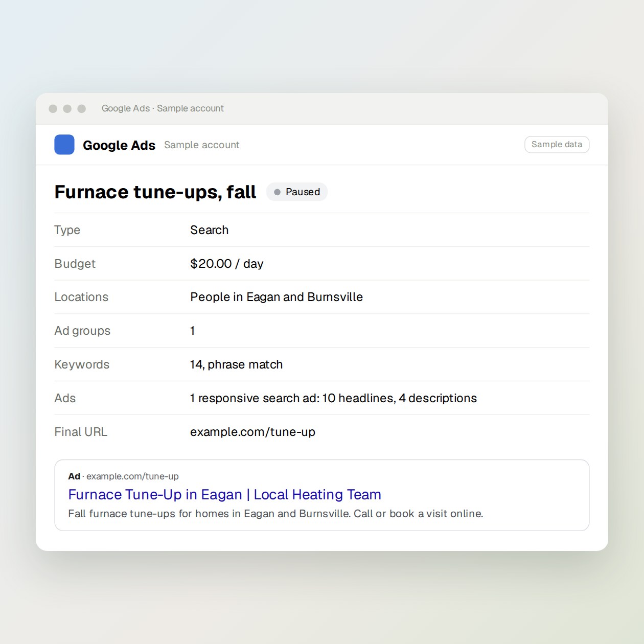Open the Furnace Tune-Up in Eagan ad headline
644x644 pixels.
click(x=224, y=494)
